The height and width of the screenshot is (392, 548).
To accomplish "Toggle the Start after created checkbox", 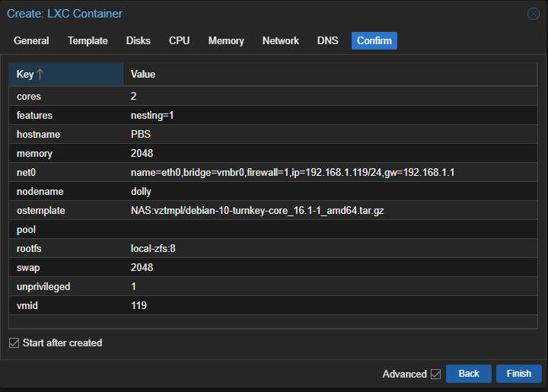I will [14, 343].
